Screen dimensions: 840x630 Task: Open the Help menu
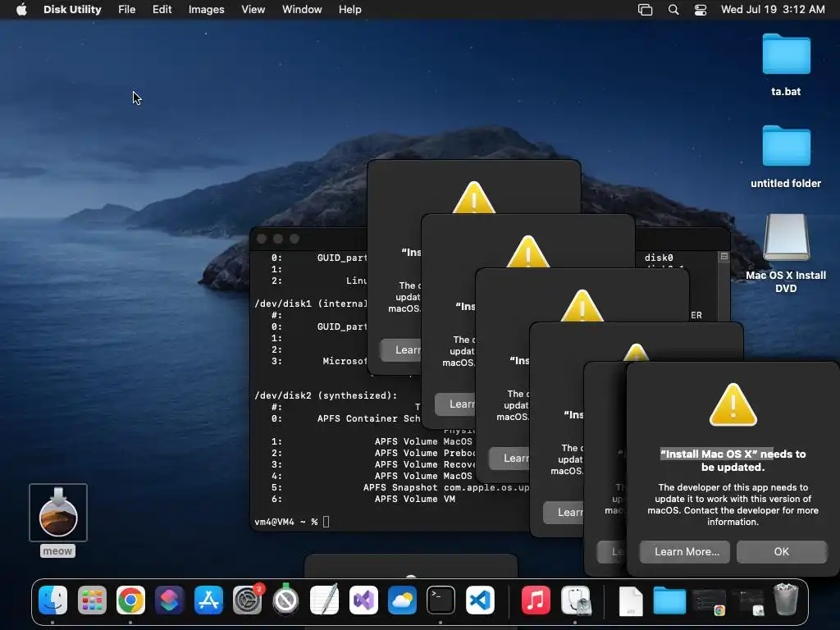(349, 10)
